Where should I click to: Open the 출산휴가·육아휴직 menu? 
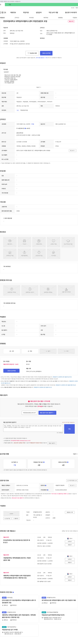click(x=71, y=13)
